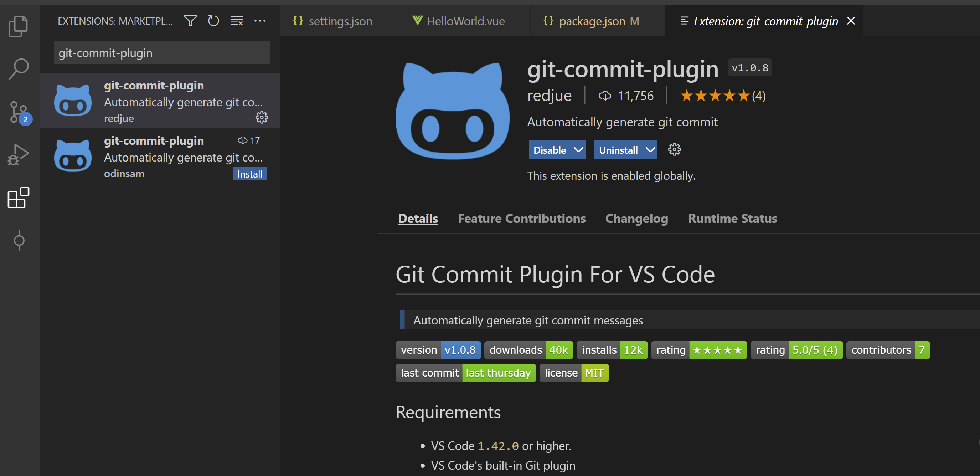Click manage gear on redjue list item
This screenshot has height=476, width=980.
point(261,118)
